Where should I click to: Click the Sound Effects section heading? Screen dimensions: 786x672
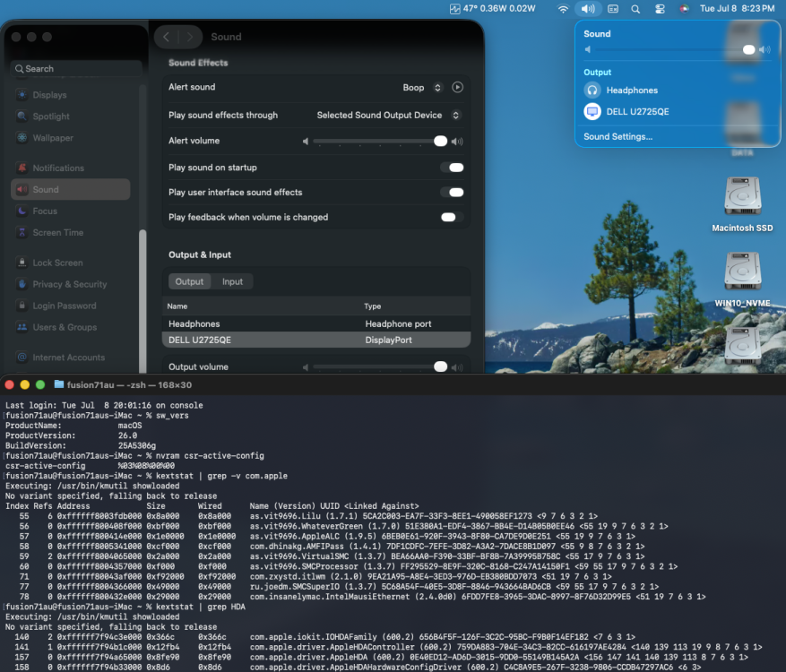point(198,63)
